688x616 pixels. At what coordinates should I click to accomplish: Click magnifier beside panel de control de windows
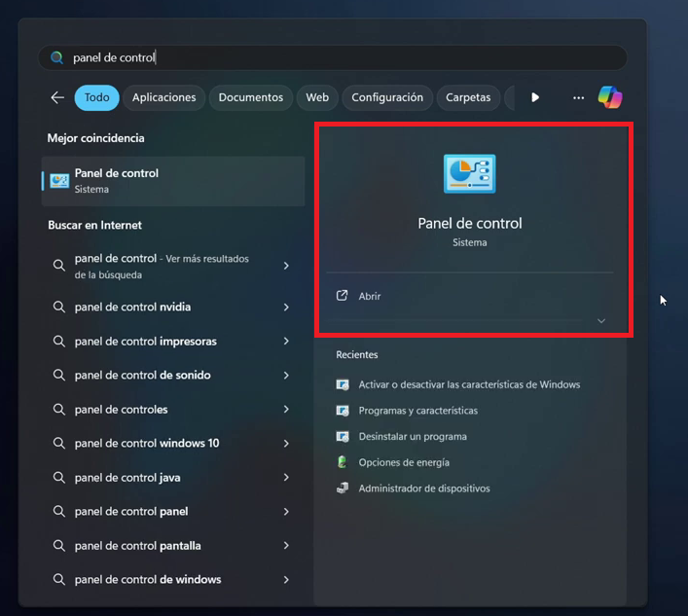(x=58, y=580)
